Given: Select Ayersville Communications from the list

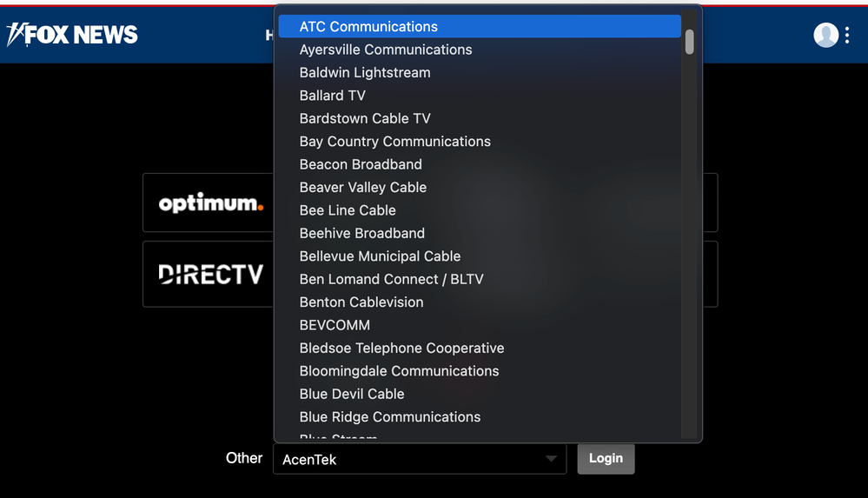Looking at the screenshot, I should tap(386, 50).
